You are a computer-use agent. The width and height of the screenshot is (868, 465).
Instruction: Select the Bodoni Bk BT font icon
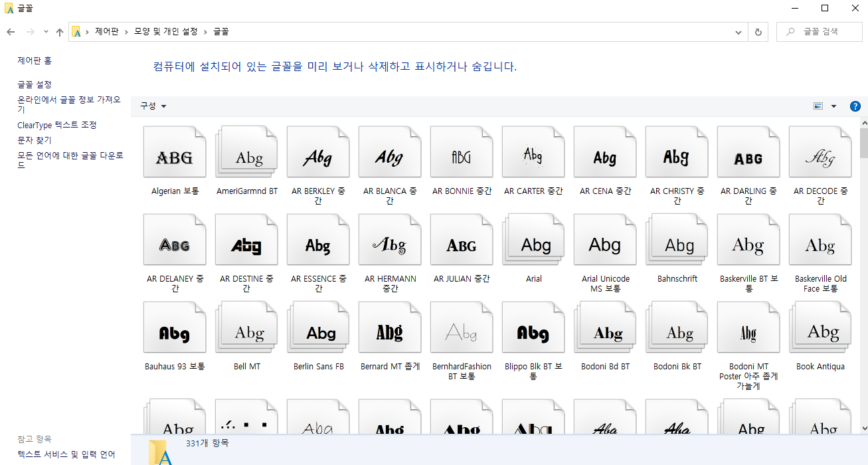point(677,327)
